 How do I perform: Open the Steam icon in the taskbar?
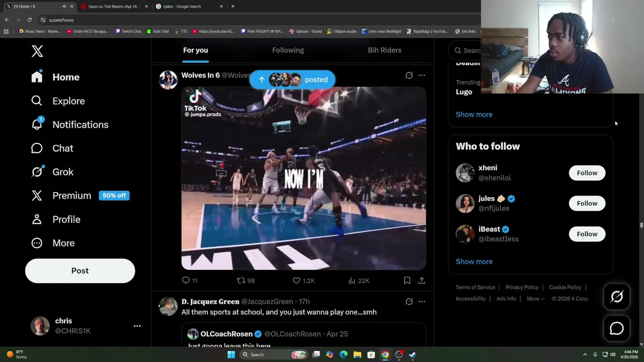pyautogui.click(x=413, y=354)
